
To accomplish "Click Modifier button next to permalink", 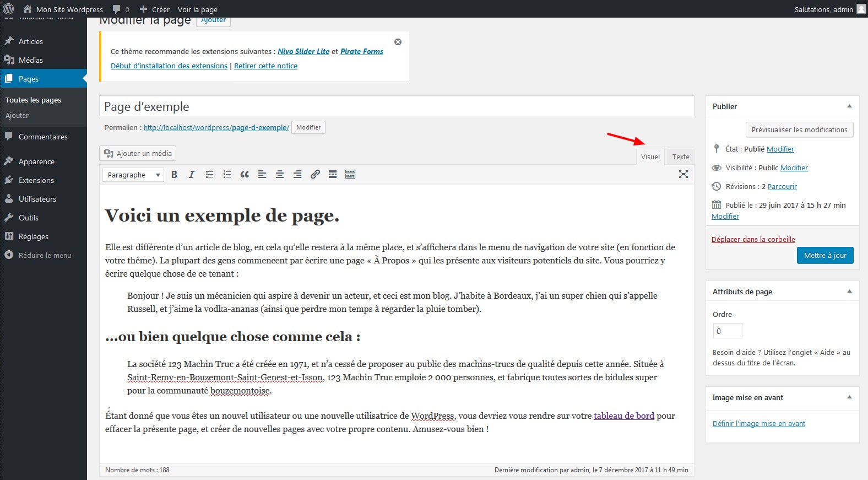I will (308, 127).
